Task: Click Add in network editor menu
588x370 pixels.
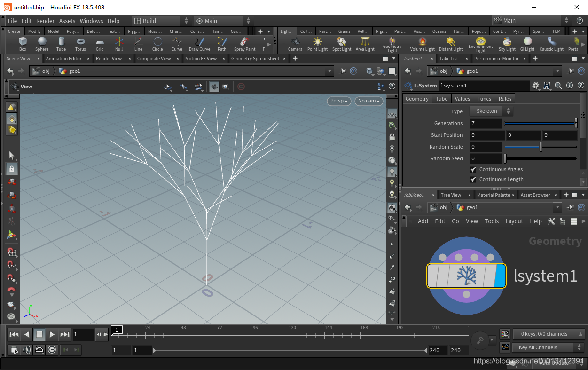Action: coord(423,221)
